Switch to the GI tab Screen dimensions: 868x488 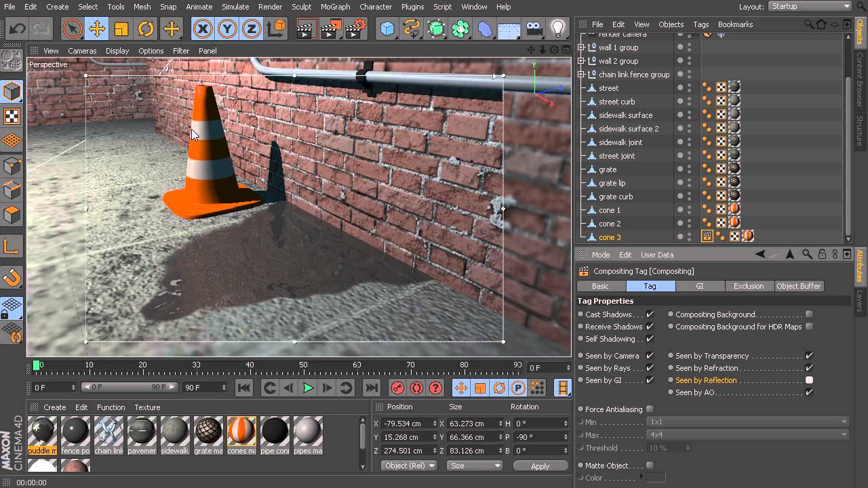coord(700,286)
